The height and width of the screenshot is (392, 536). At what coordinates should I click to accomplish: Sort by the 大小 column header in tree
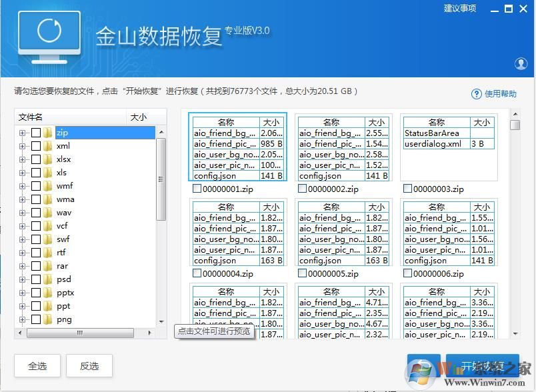click(x=139, y=117)
